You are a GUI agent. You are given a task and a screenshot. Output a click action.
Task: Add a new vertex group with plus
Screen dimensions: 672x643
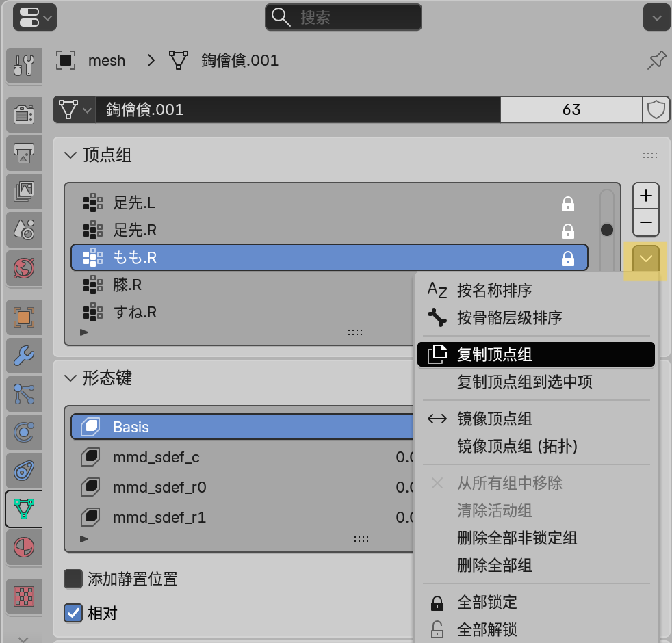point(645,196)
